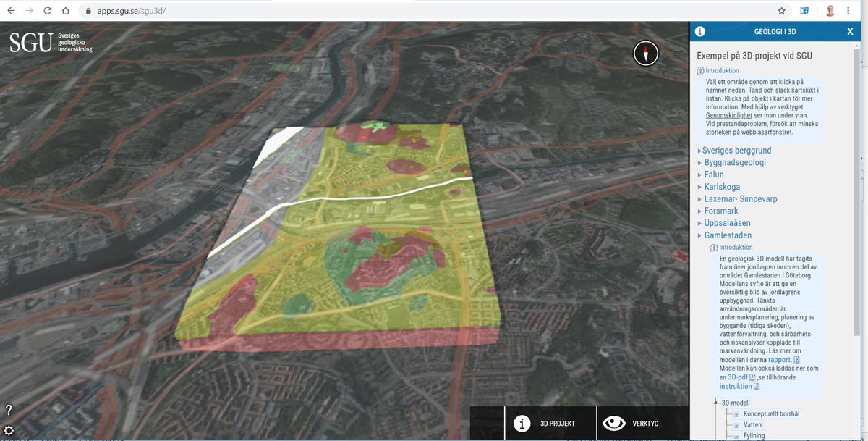Click the PDF icon after rapport
This screenshot has width=868, height=441.
pyautogui.click(x=797, y=360)
